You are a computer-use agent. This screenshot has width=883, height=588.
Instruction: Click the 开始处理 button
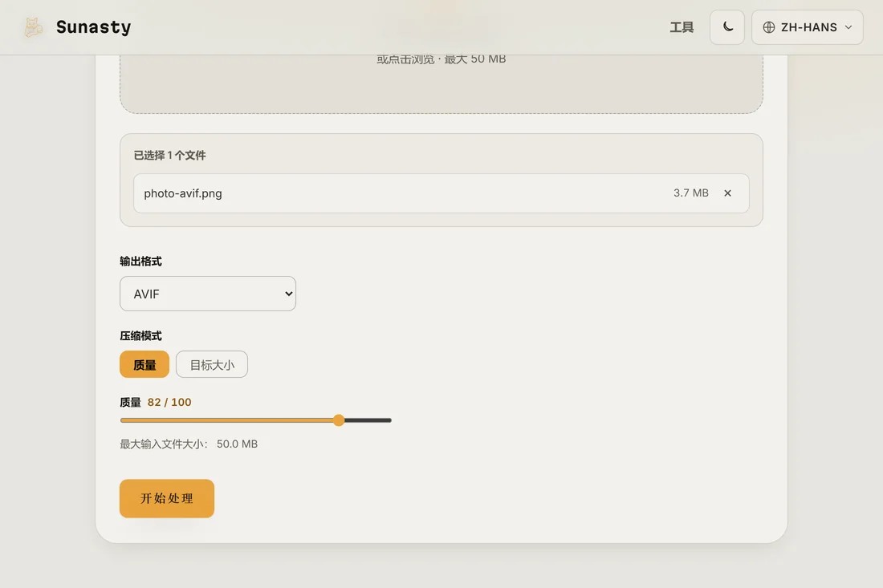pos(167,498)
